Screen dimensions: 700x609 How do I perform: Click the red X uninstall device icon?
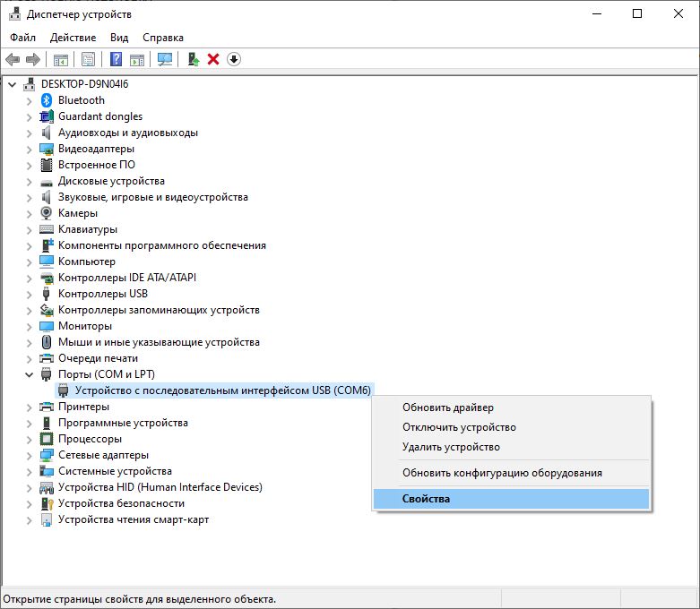[x=213, y=59]
